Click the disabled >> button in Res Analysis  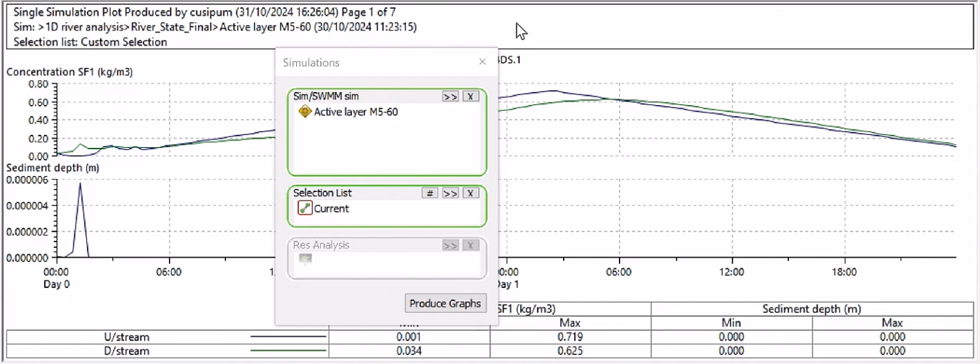click(450, 245)
